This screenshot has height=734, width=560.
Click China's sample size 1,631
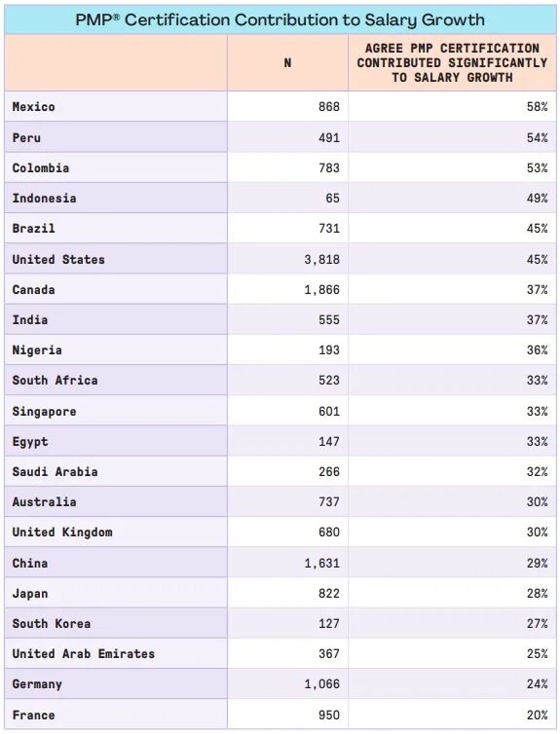pos(322,563)
